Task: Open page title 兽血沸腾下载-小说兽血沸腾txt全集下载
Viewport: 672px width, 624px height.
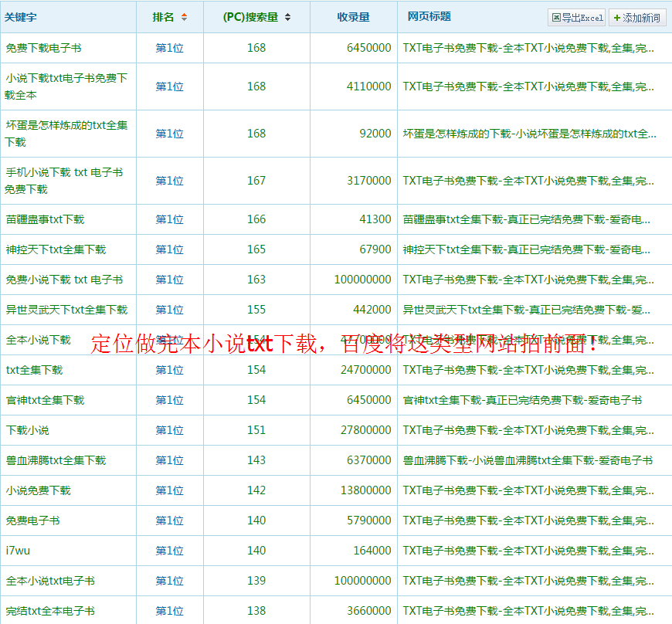Action: (528, 460)
